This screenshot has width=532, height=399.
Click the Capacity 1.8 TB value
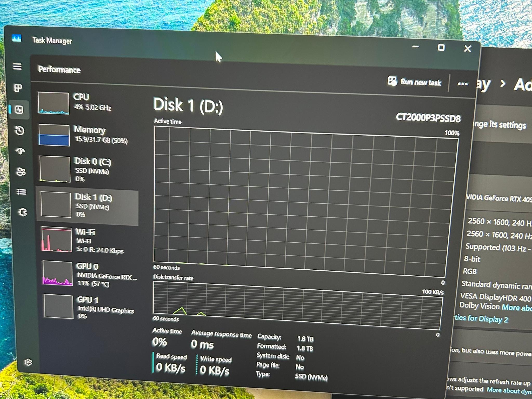pyautogui.click(x=305, y=339)
